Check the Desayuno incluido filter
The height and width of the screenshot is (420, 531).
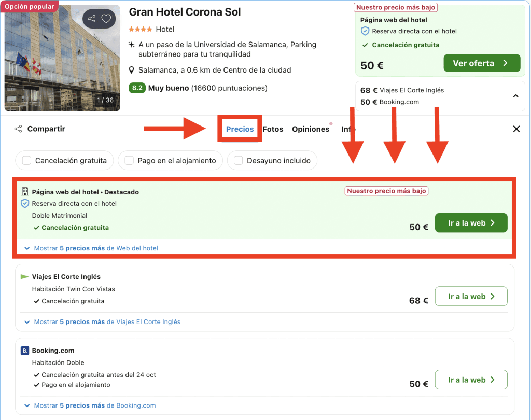point(239,161)
